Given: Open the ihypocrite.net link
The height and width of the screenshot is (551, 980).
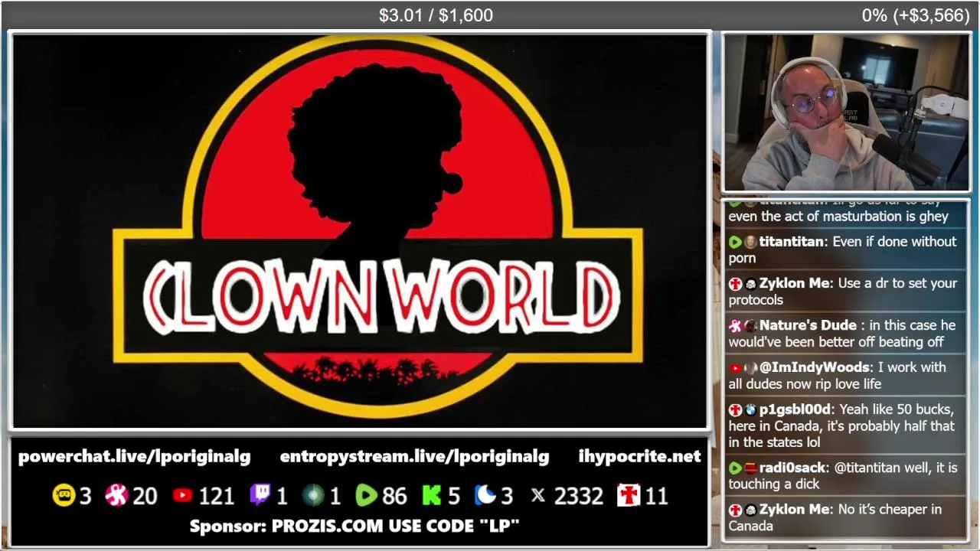Looking at the screenshot, I should (x=639, y=457).
